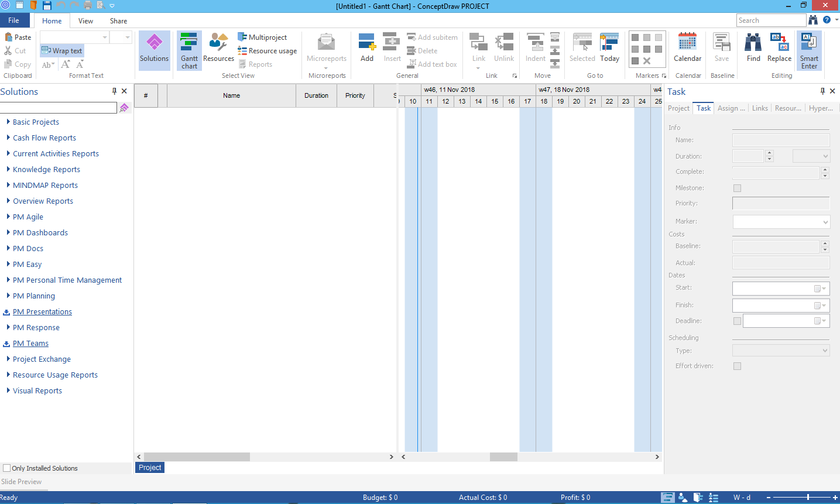Click the task Name input field
The height and width of the screenshot is (504, 840).
[781, 140]
